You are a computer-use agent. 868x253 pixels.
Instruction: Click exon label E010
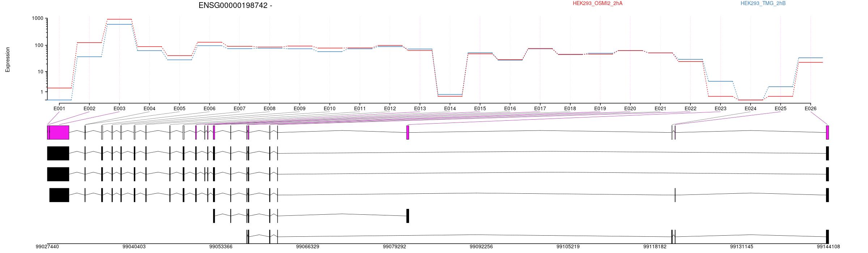click(329, 108)
